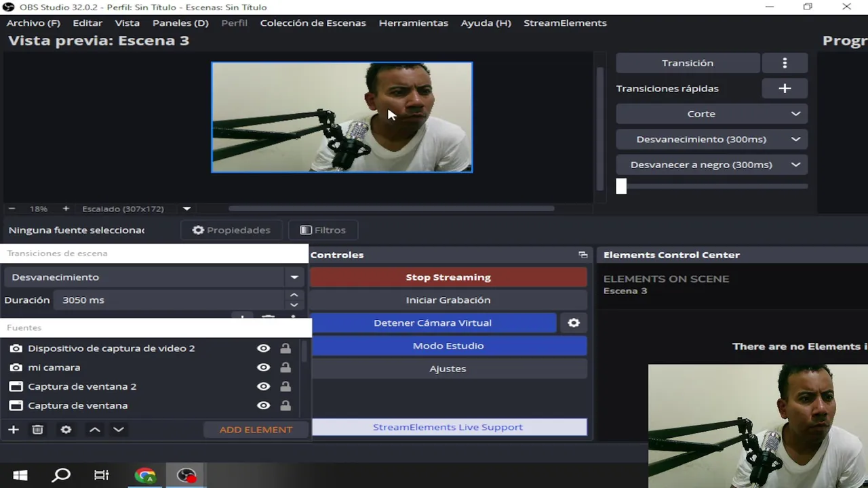Image resolution: width=868 pixels, height=488 pixels.
Task: Open the Herramientas menu
Action: click(414, 23)
